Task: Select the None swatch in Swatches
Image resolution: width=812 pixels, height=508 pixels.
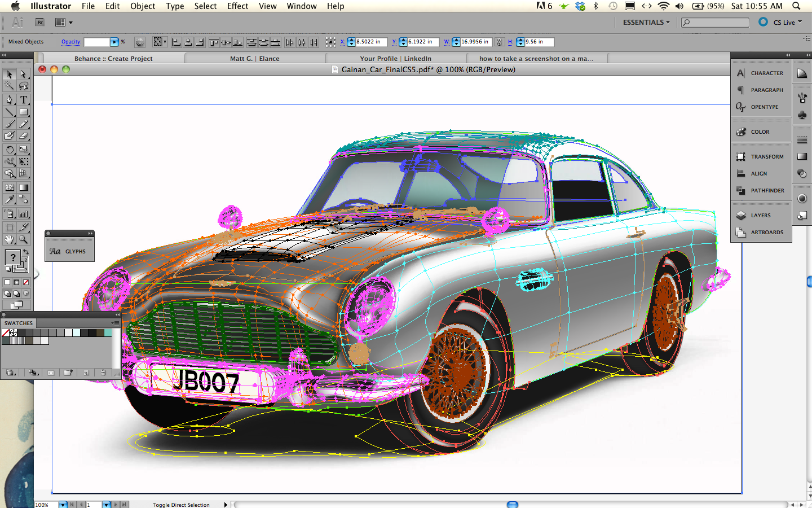Action: coord(6,333)
